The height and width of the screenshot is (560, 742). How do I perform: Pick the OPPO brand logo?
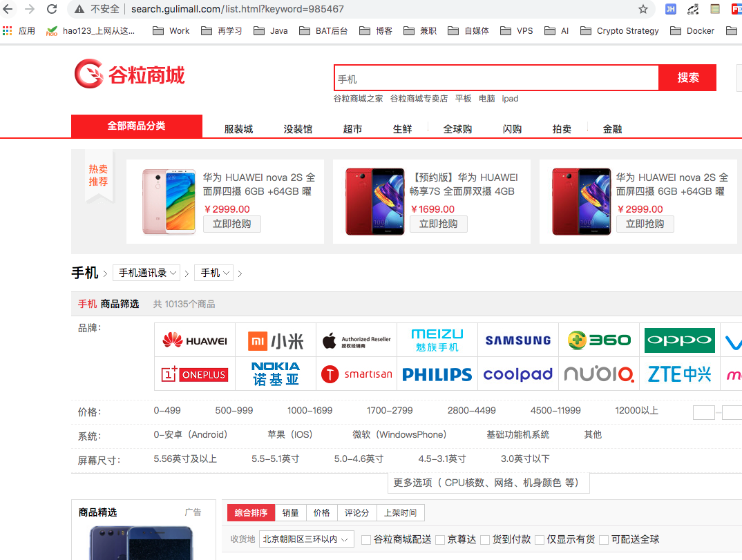pos(679,340)
